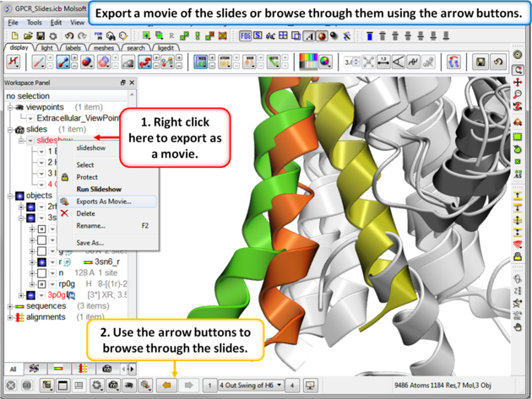Toggle checkbox next to rp0g object
532x399 pixels.
[41, 284]
